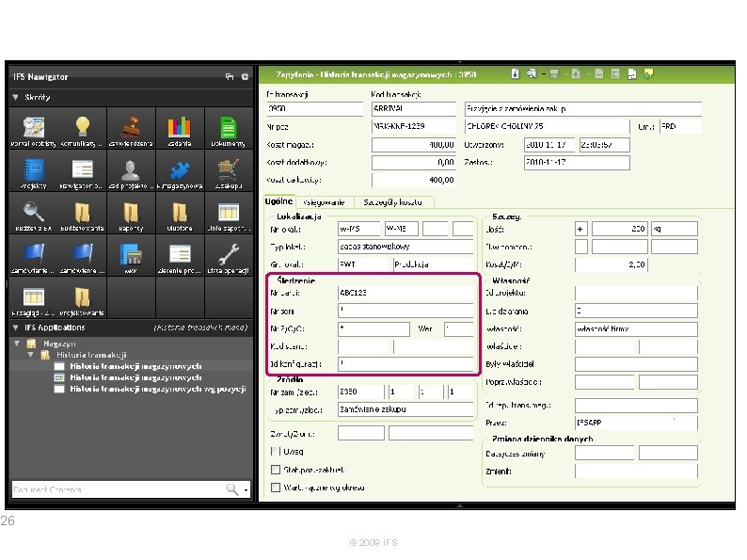Click the Zamówienie zakupu order type field

pos(405,409)
